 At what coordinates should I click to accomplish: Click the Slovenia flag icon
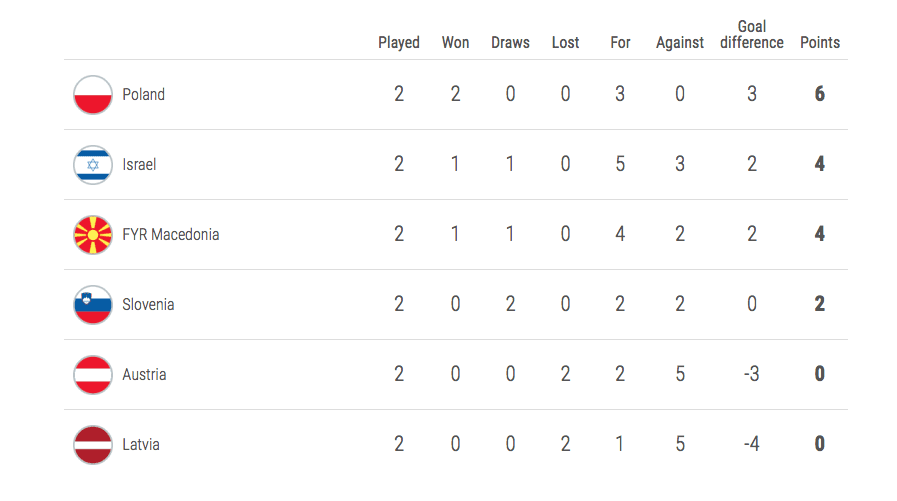93,305
